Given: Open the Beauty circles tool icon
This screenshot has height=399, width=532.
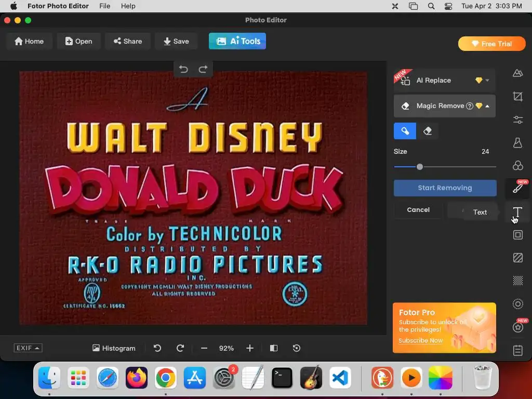Looking at the screenshot, I should [x=517, y=166].
